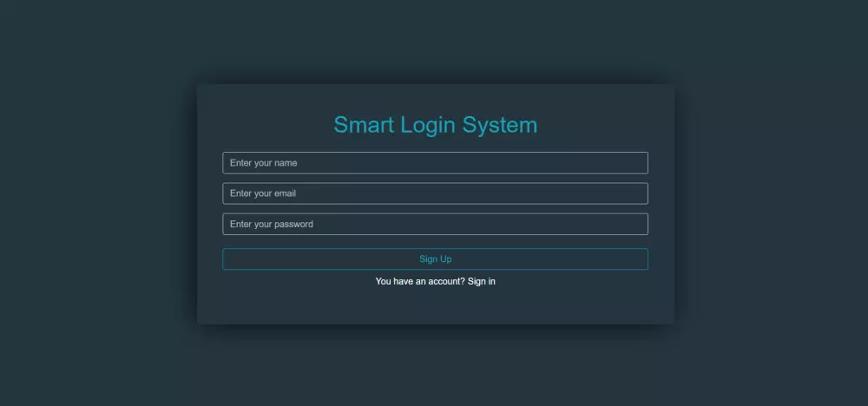Image resolution: width=868 pixels, height=406 pixels.
Task: Click the 'You have an account?' text
Action: pos(420,282)
